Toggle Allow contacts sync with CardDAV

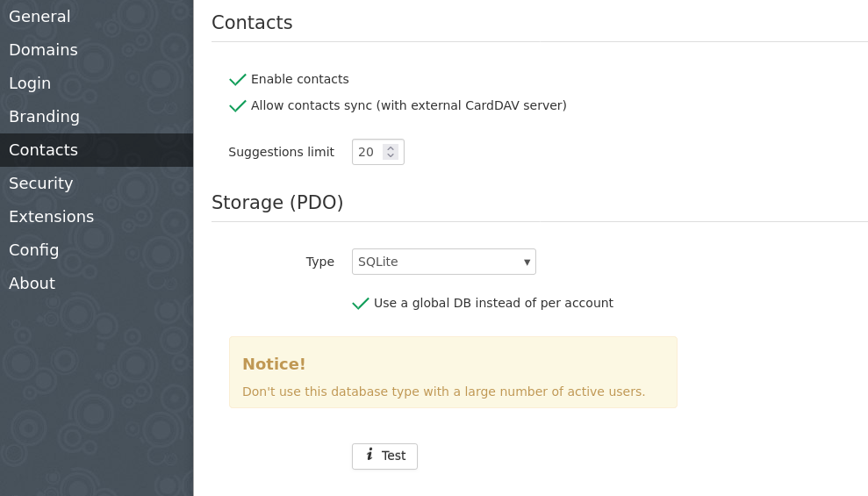238,105
